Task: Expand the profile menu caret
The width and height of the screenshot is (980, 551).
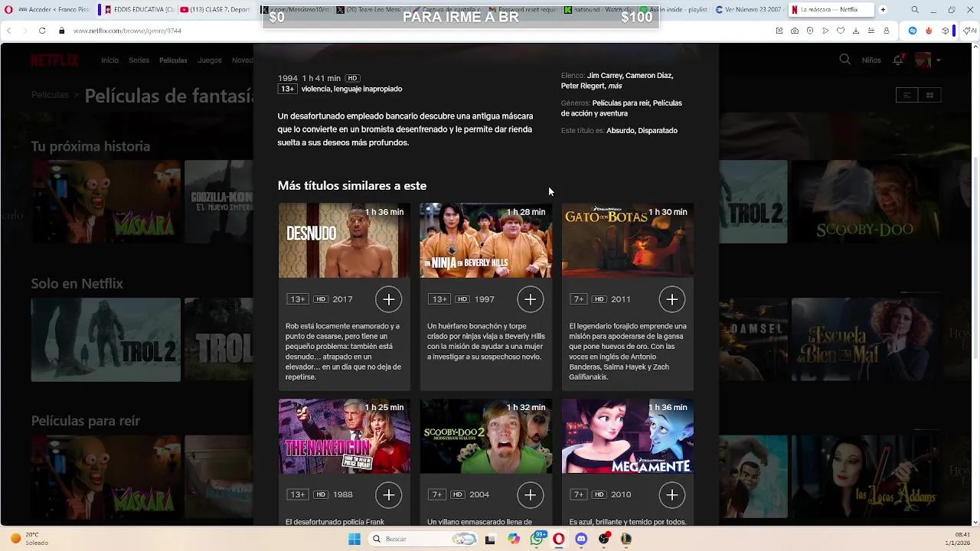Action: pos(938,60)
